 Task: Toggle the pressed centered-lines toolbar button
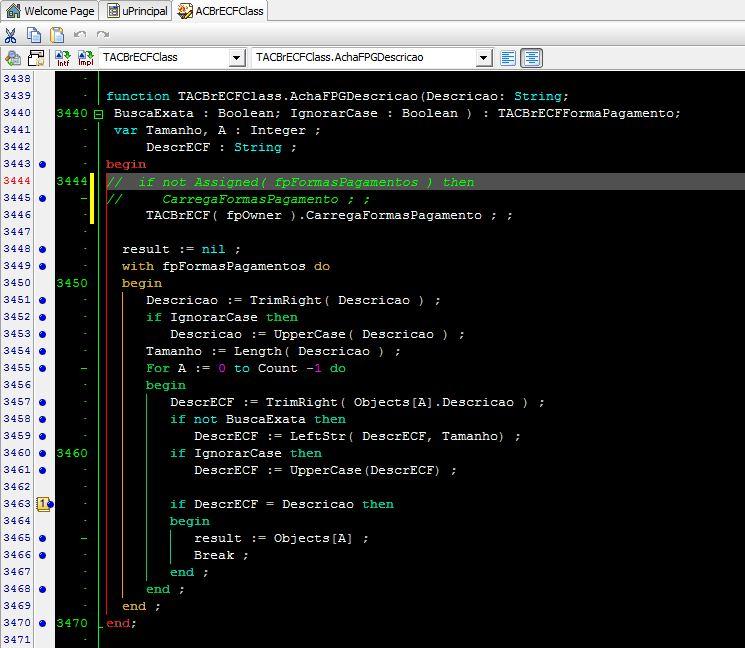(x=531, y=58)
